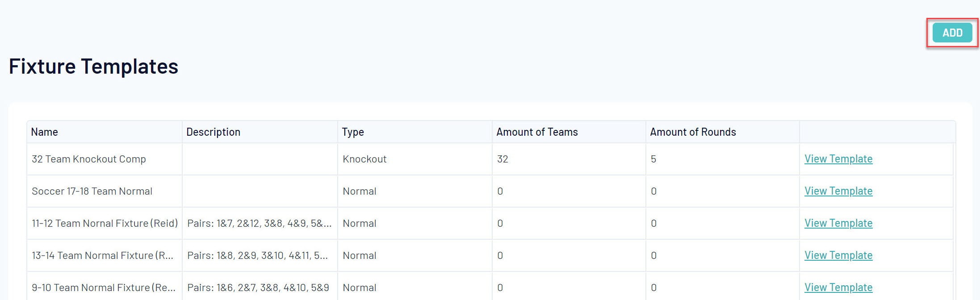Open View Template for Soccer 17-18 Team Normal

pyautogui.click(x=838, y=191)
